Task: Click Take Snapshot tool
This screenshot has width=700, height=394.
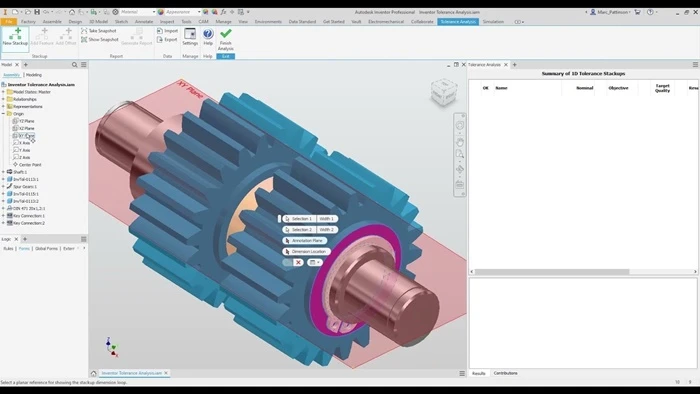Action: pyautogui.click(x=99, y=31)
